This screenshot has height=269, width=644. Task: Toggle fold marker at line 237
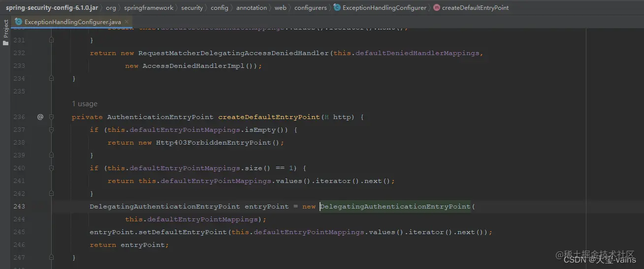[x=52, y=130]
